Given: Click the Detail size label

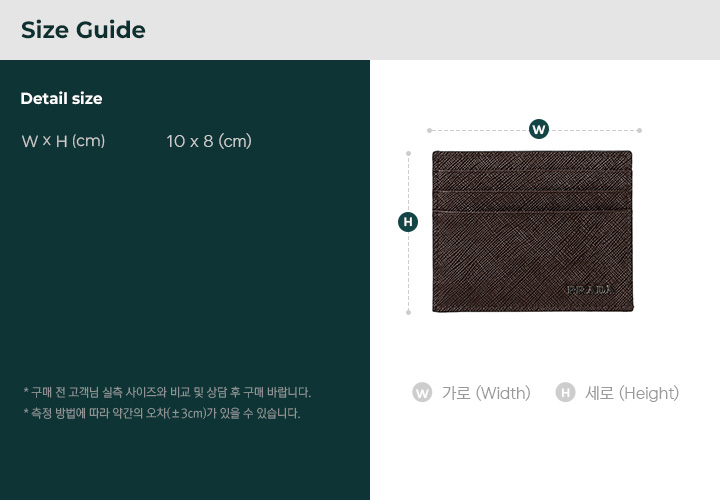Looking at the screenshot, I should (62, 98).
